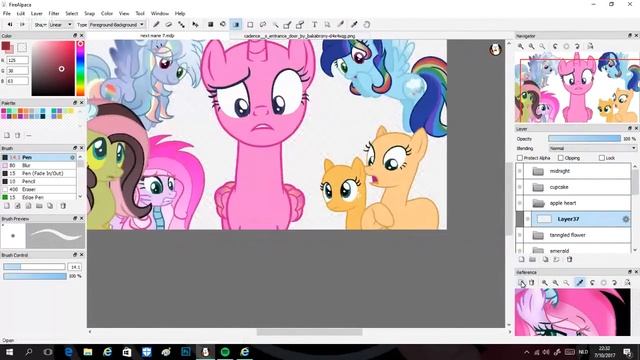Select the Dot tool in the toolbar
The height and width of the screenshot is (360, 640).
tap(181, 24)
